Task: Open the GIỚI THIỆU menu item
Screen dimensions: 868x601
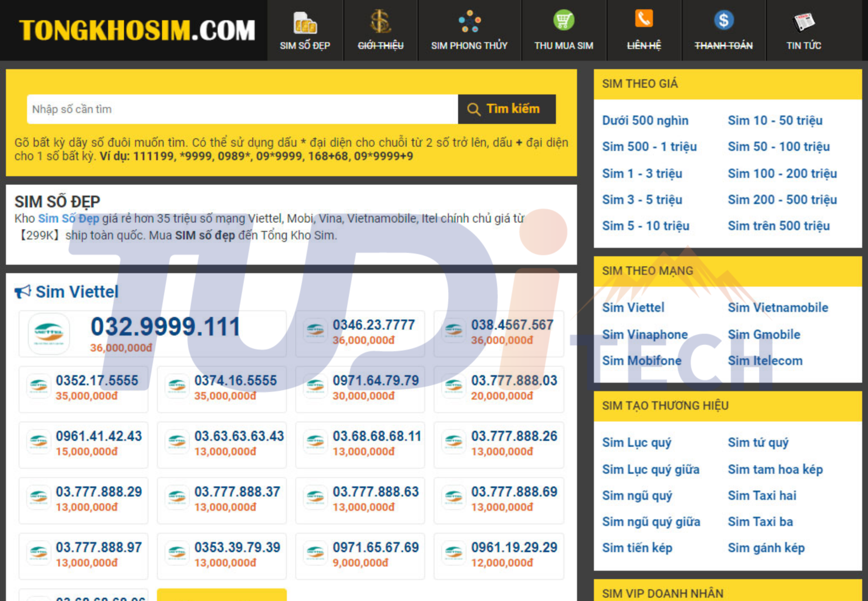Action: 381,31
